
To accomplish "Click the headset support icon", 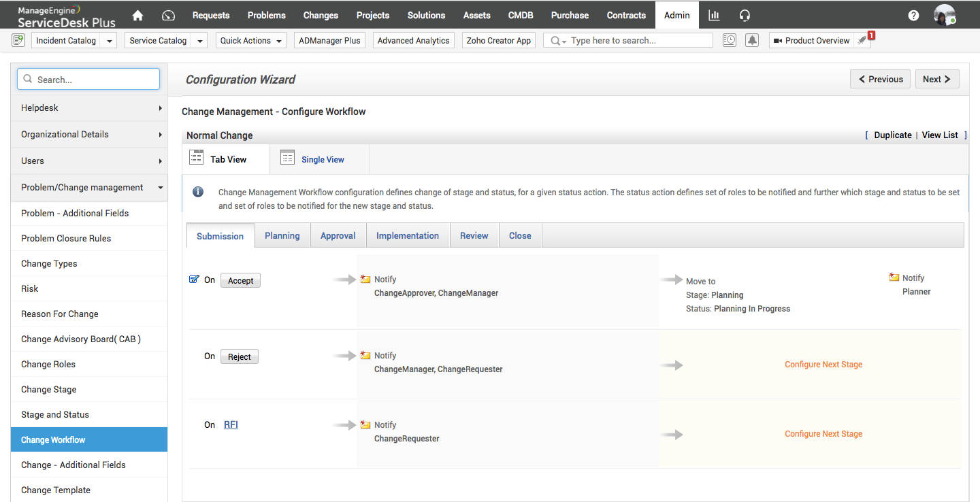I will [745, 14].
